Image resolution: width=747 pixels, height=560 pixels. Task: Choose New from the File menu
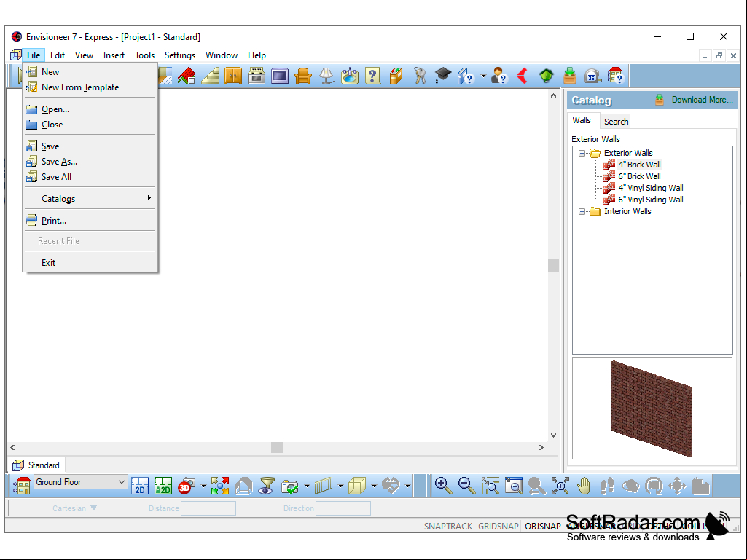pyautogui.click(x=90, y=72)
